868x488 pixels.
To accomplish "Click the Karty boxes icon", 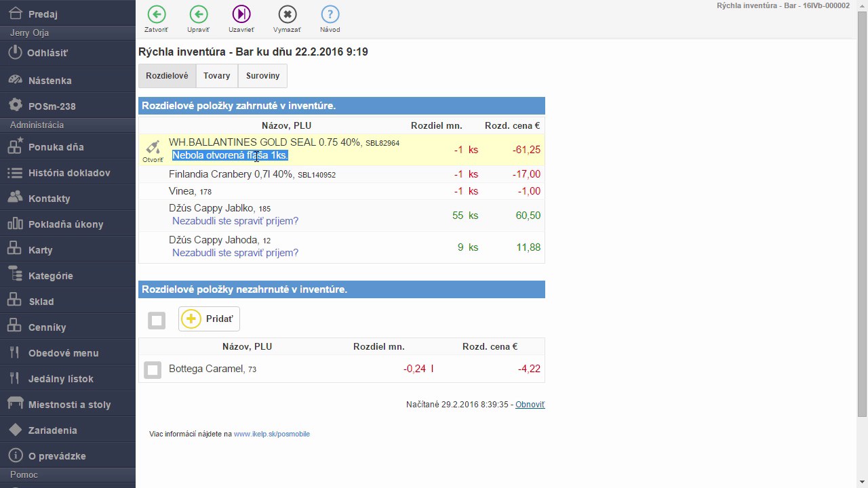I will click(15, 249).
